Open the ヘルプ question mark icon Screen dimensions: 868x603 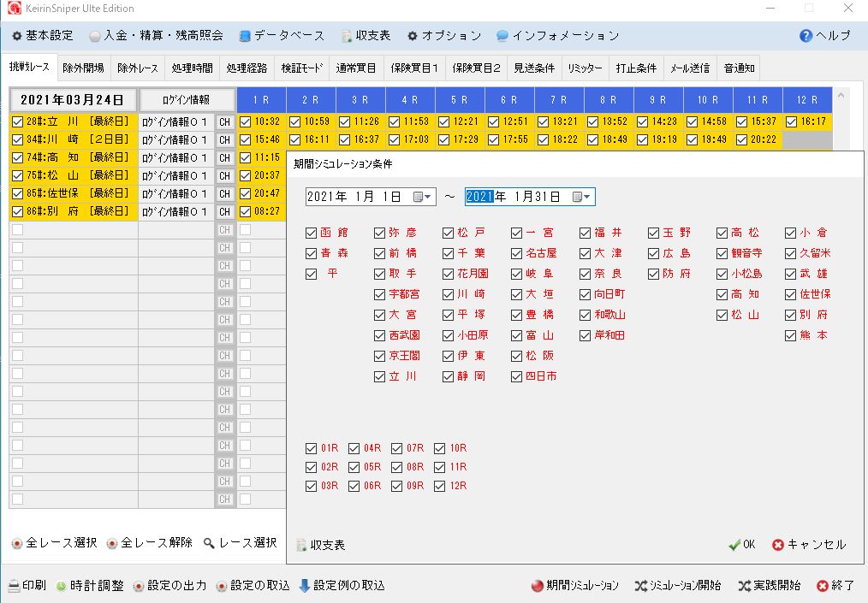806,36
